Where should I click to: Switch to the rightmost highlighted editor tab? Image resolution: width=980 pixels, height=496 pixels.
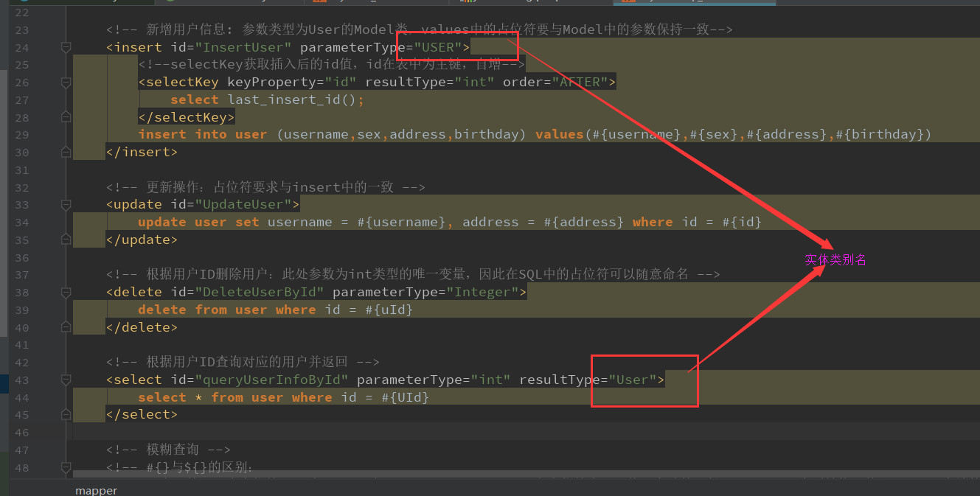[693, 3]
